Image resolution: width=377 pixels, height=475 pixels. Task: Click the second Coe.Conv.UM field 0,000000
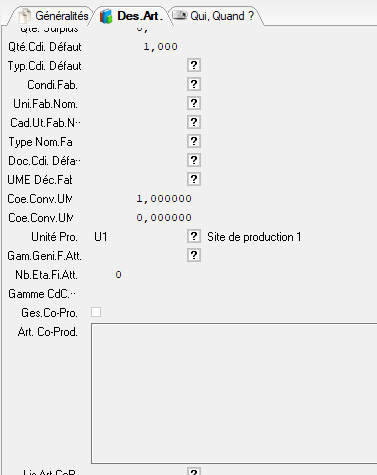[142, 218]
